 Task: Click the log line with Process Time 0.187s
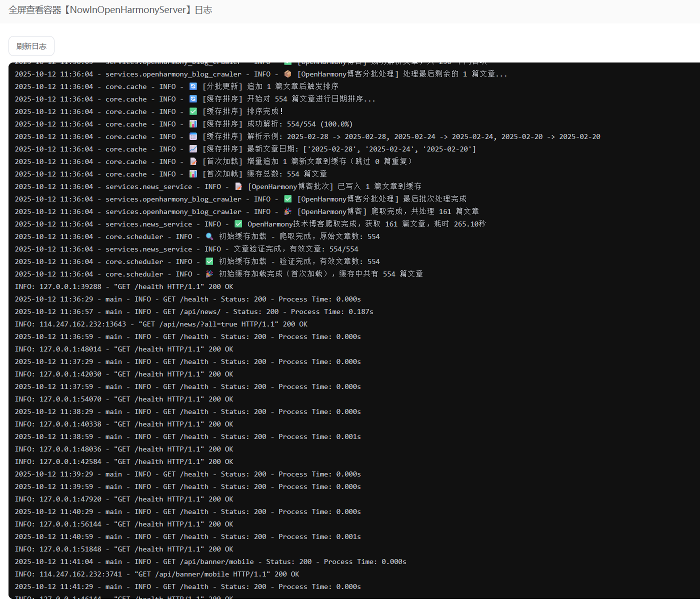coord(194,311)
